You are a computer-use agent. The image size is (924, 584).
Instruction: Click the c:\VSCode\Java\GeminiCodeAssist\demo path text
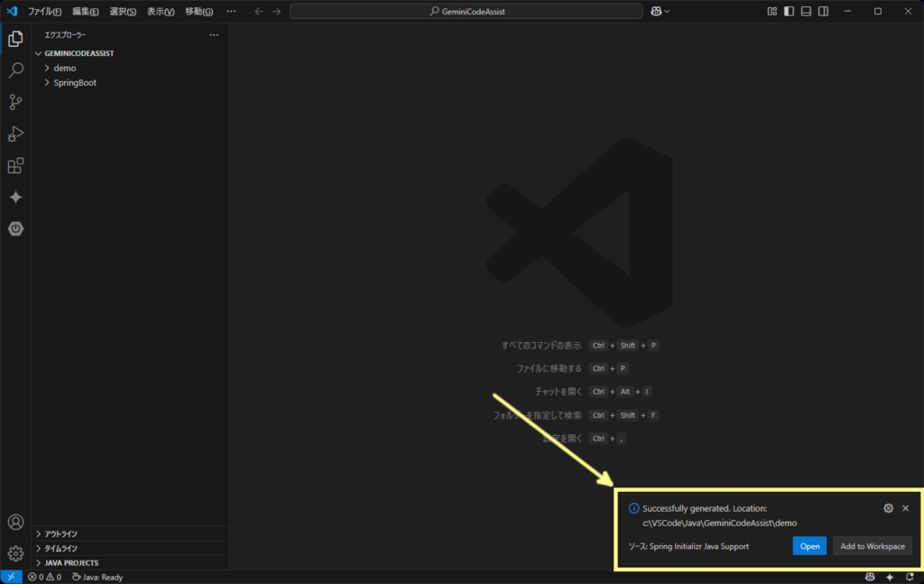click(x=719, y=524)
